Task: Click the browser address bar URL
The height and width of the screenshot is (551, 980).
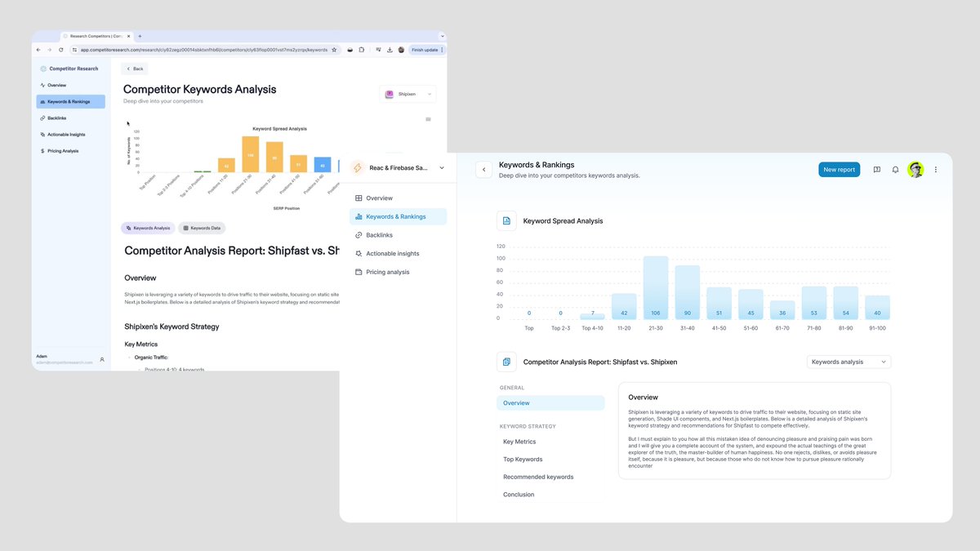Action: click(204, 50)
